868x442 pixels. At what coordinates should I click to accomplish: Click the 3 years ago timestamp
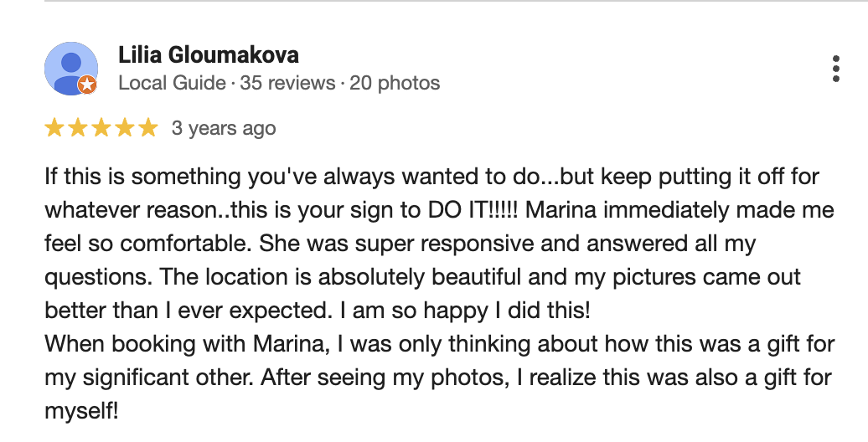[224, 128]
